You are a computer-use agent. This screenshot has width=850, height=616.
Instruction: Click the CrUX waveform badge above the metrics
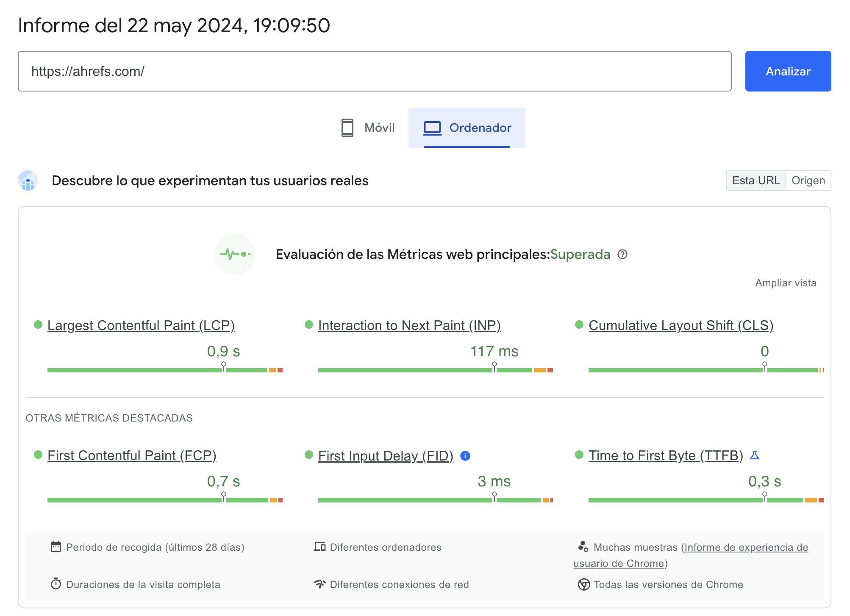pos(235,254)
